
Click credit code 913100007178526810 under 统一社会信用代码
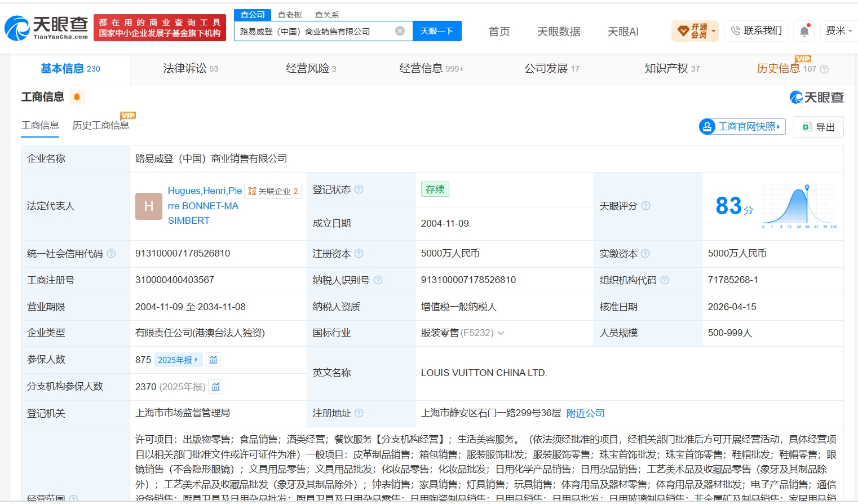click(x=183, y=254)
